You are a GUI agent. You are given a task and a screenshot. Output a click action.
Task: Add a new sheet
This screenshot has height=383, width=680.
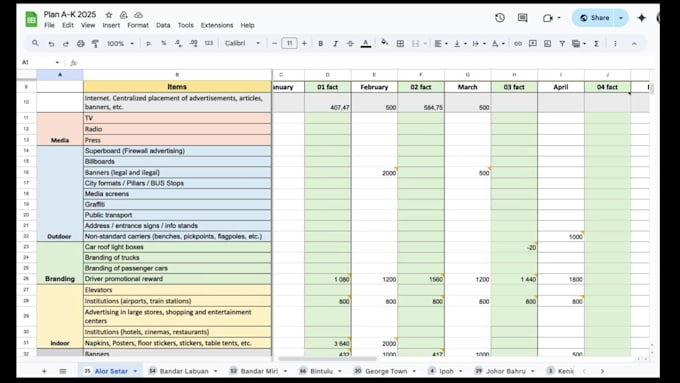point(44,371)
